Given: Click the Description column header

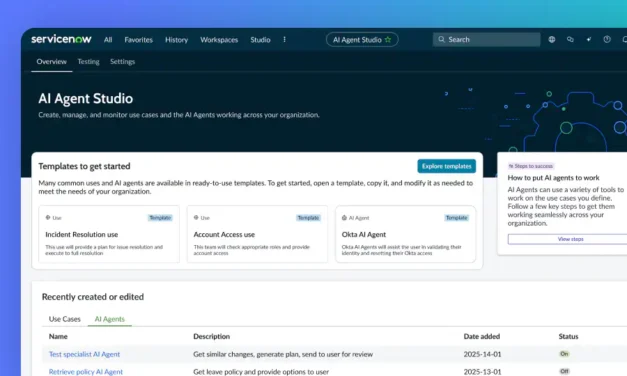Looking at the screenshot, I should pyautogui.click(x=212, y=336).
